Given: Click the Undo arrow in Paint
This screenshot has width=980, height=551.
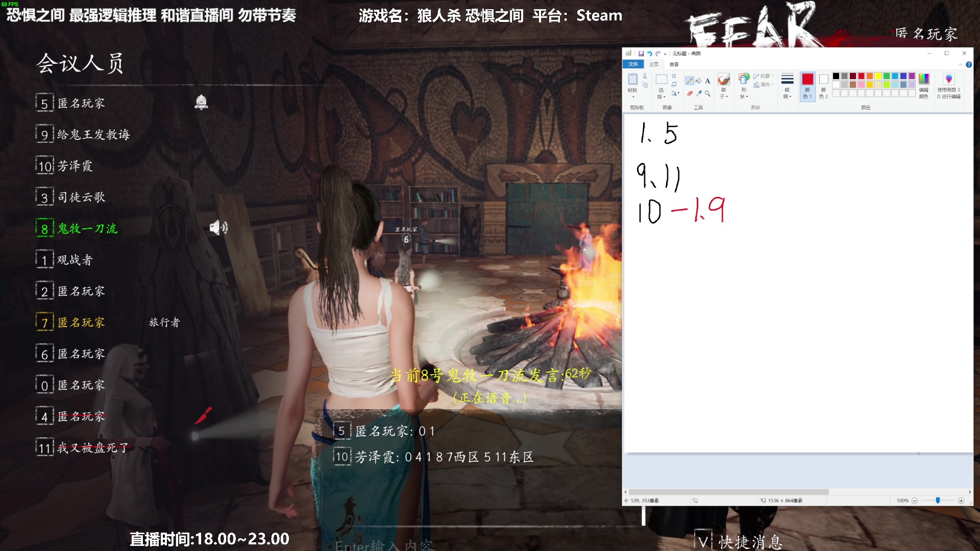Looking at the screenshot, I should (649, 54).
